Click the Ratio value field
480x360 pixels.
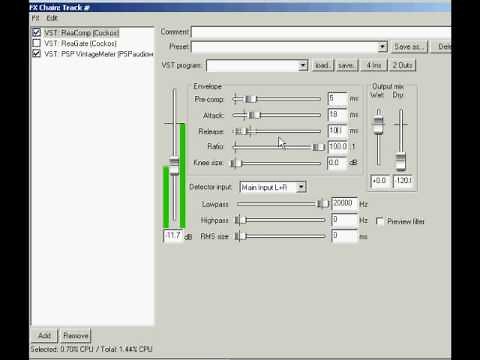click(338, 147)
